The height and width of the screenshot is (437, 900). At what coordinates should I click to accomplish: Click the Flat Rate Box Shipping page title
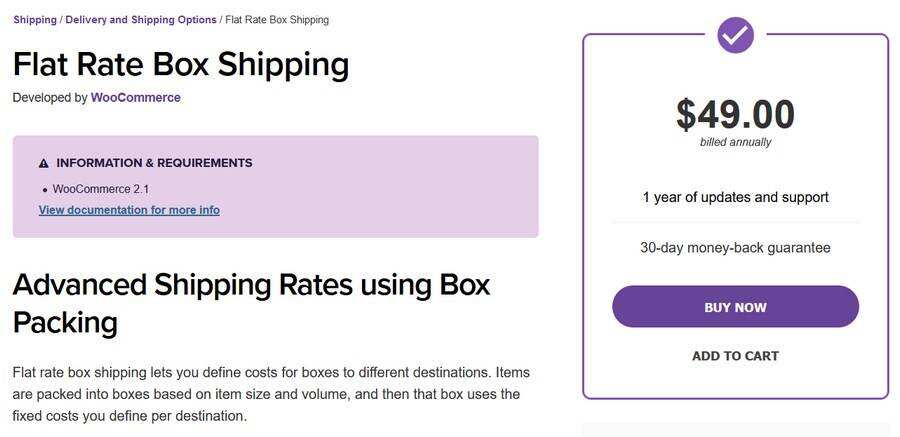(x=181, y=64)
